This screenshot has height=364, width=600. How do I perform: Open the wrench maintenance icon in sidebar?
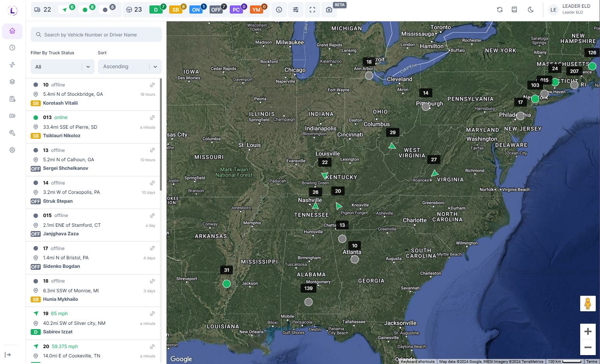[12, 133]
